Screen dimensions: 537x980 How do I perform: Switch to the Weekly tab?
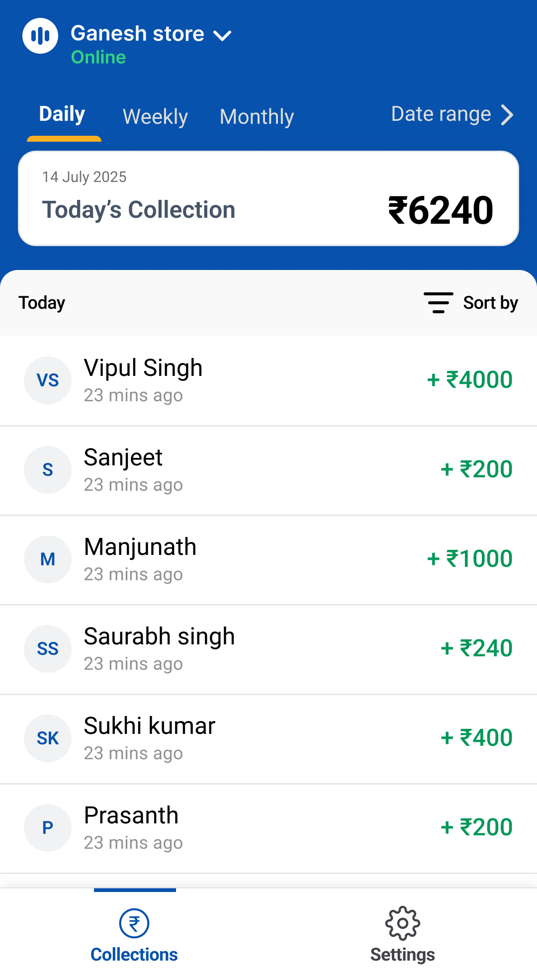tap(155, 117)
